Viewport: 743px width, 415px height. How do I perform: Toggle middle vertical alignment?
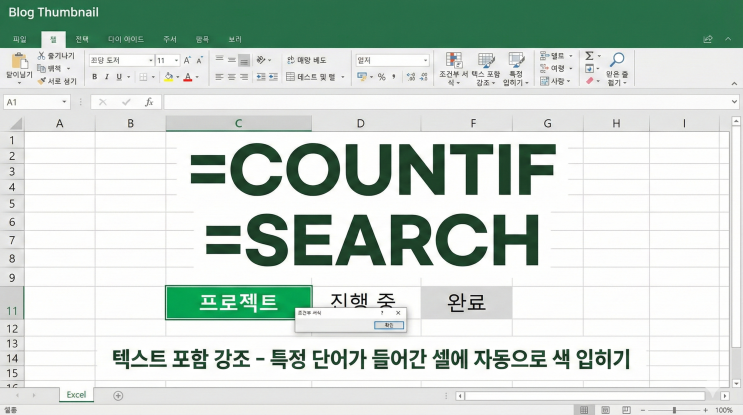tap(231, 60)
